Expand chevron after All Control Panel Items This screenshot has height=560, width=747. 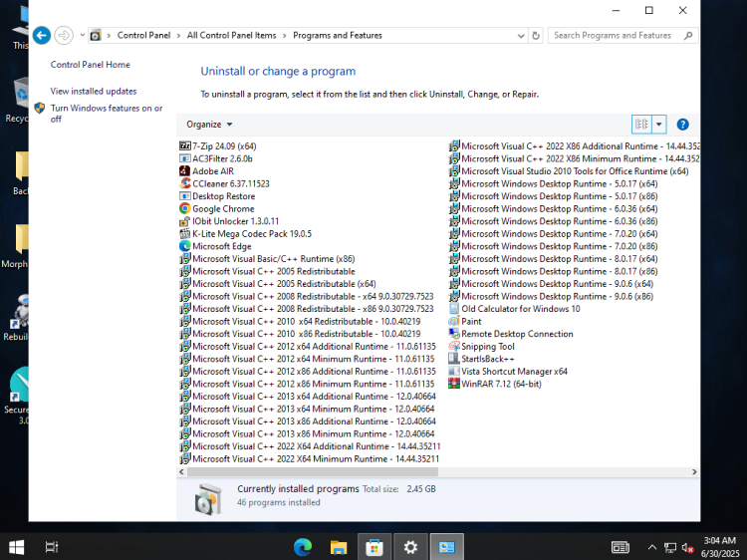coord(285,36)
